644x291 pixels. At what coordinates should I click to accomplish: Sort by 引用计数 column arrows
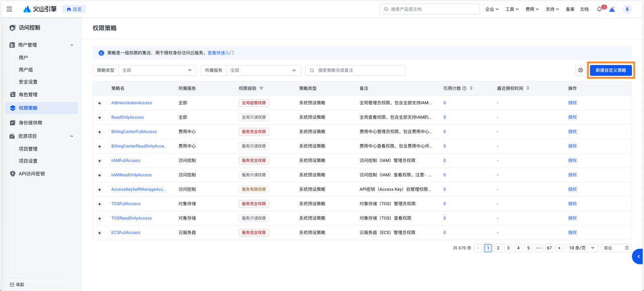(471, 89)
